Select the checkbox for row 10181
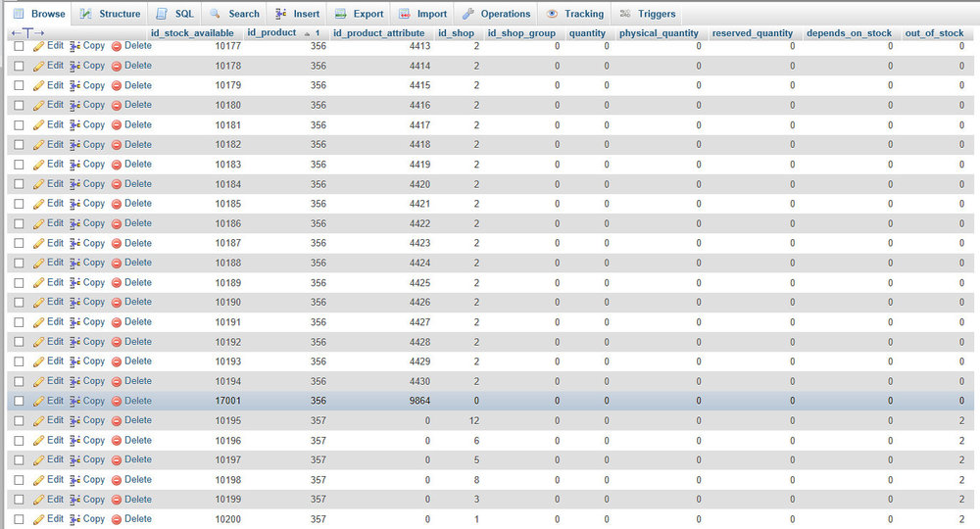Image resolution: width=980 pixels, height=529 pixels. [x=19, y=125]
